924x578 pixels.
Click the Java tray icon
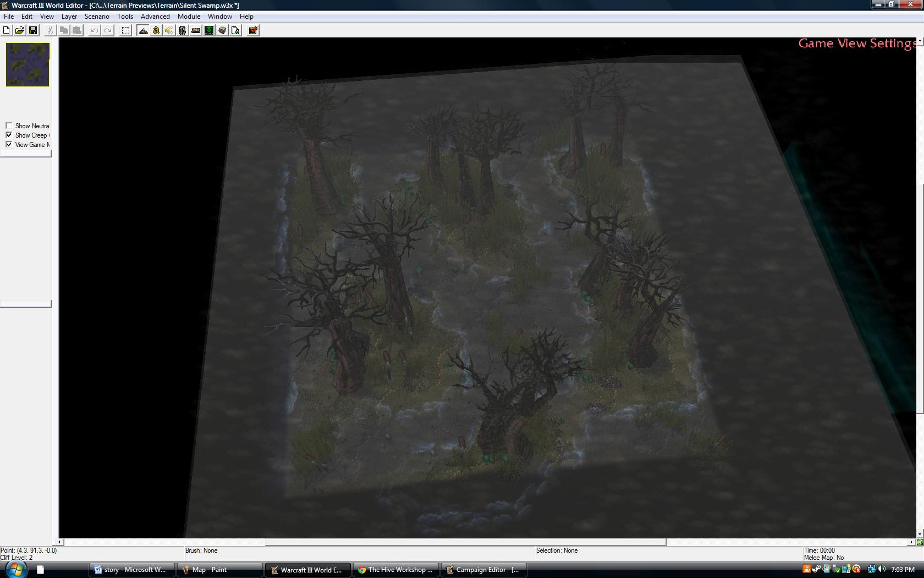pos(807,569)
